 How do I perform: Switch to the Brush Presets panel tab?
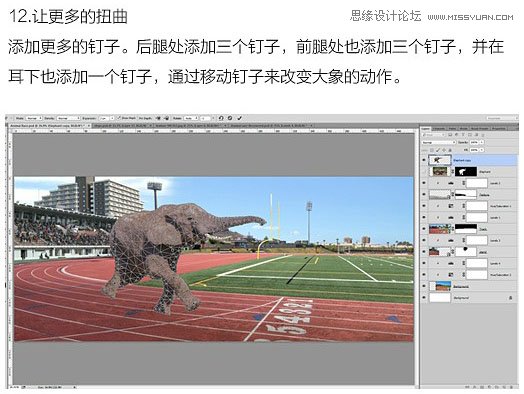point(480,129)
